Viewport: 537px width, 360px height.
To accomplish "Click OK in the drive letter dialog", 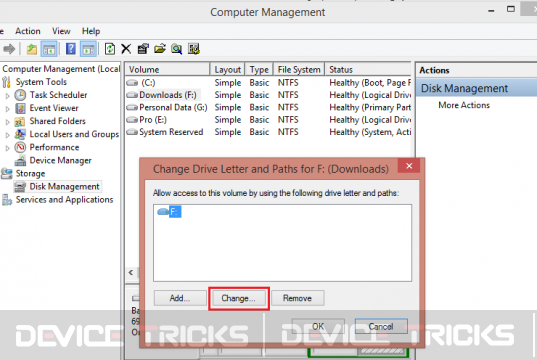I will tap(318, 326).
